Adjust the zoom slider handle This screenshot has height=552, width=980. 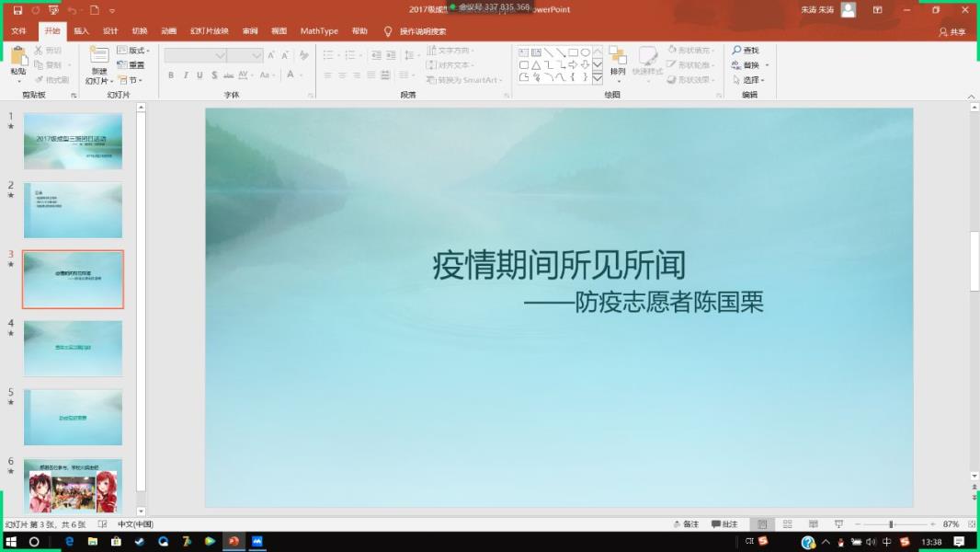[x=891, y=523]
